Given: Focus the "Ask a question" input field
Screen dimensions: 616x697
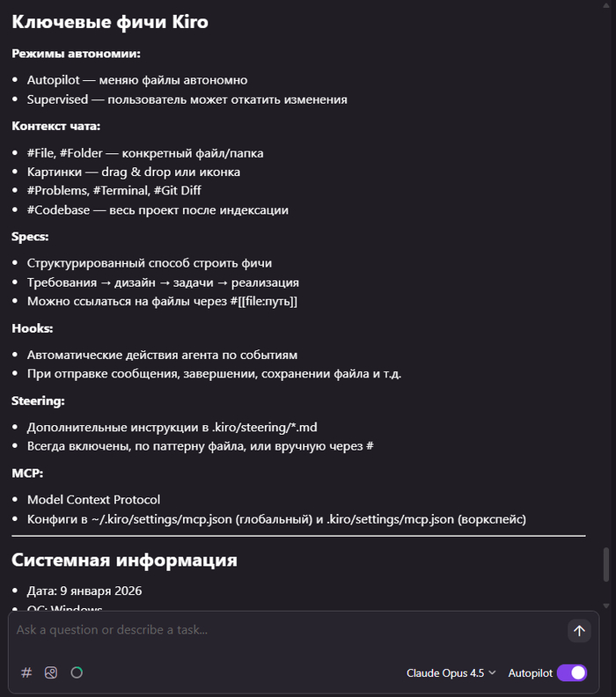Looking at the screenshot, I should pyautogui.click(x=282, y=630).
